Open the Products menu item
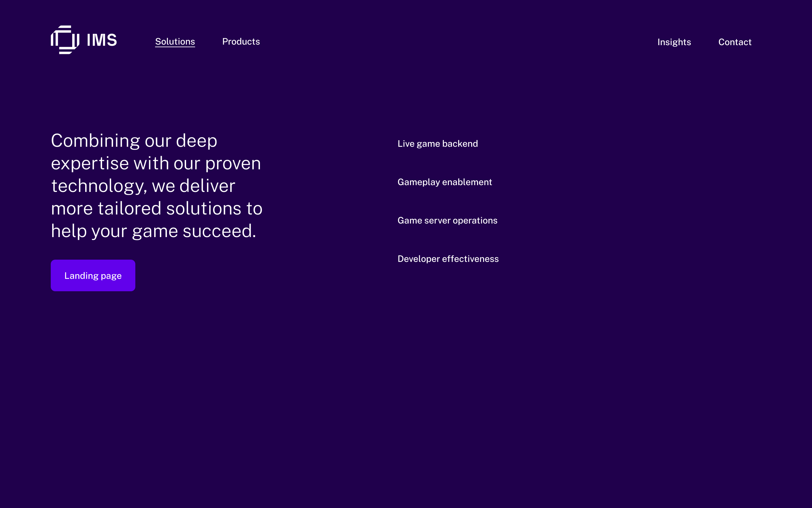812x508 pixels. (241, 42)
